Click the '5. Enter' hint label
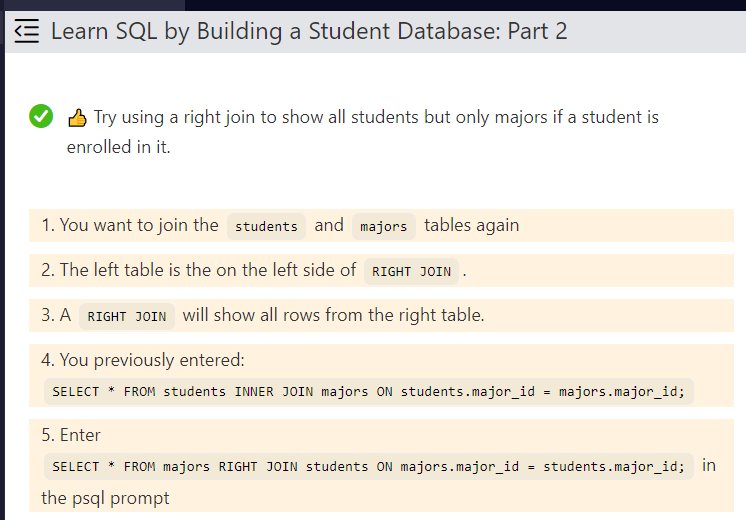Screen dimensions: 746x520 pyautogui.click(x=71, y=435)
